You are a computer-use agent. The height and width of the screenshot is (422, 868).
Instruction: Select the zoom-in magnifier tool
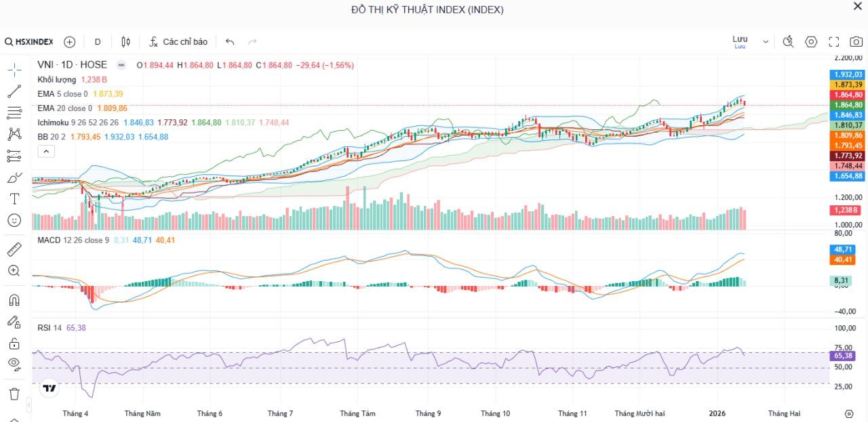[14, 271]
